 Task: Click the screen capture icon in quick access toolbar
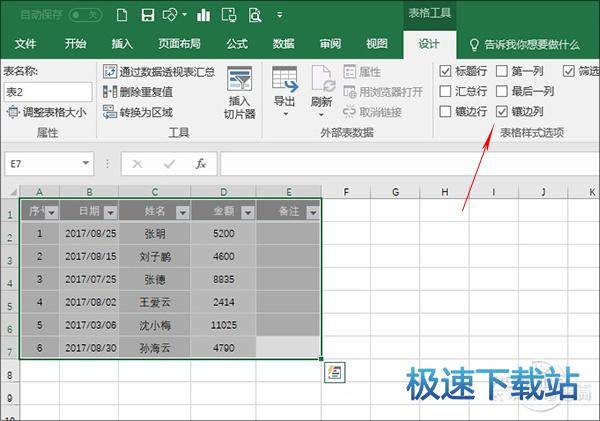tap(228, 15)
